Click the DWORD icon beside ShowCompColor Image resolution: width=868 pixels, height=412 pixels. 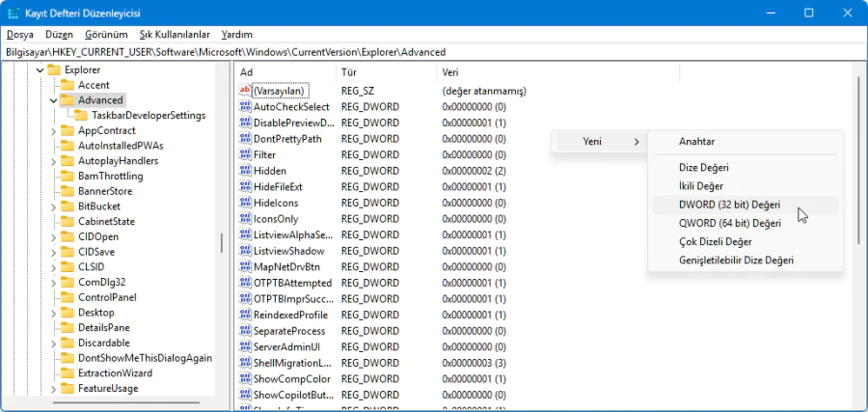(x=245, y=378)
